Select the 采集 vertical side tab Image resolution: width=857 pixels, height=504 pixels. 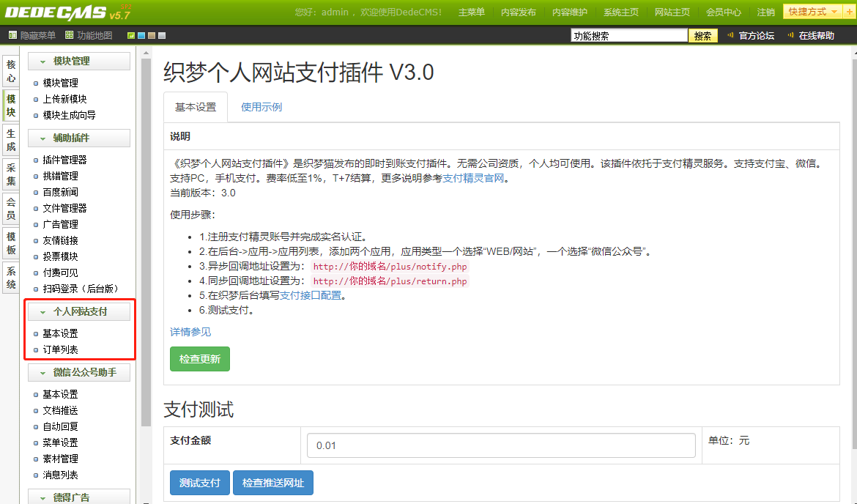point(11,174)
